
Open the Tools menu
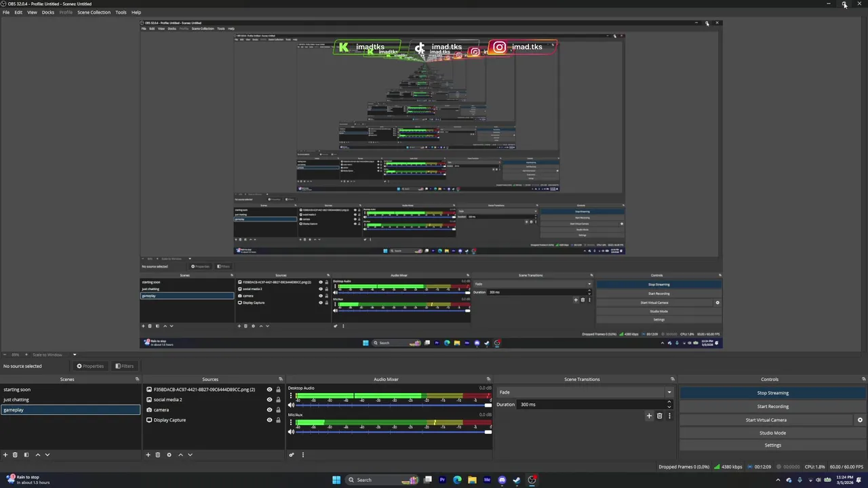121,12
